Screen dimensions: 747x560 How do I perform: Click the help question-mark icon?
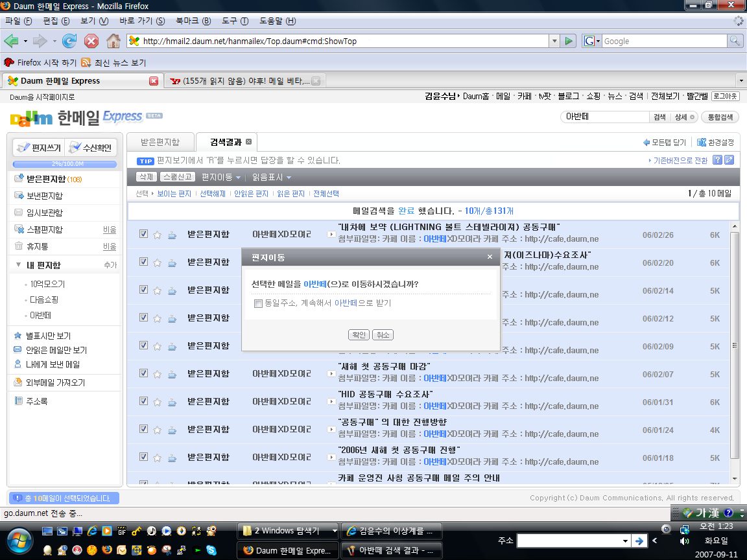pyautogui.click(x=717, y=160)
